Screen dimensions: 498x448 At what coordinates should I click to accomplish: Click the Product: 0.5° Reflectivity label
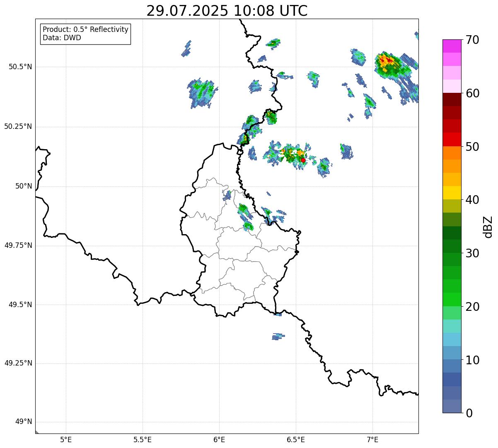coord(85,30)
